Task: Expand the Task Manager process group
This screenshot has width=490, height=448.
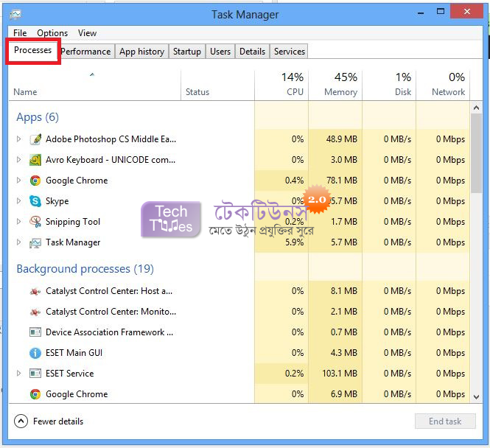Action: pyautogui.click(x=18, y=242)
